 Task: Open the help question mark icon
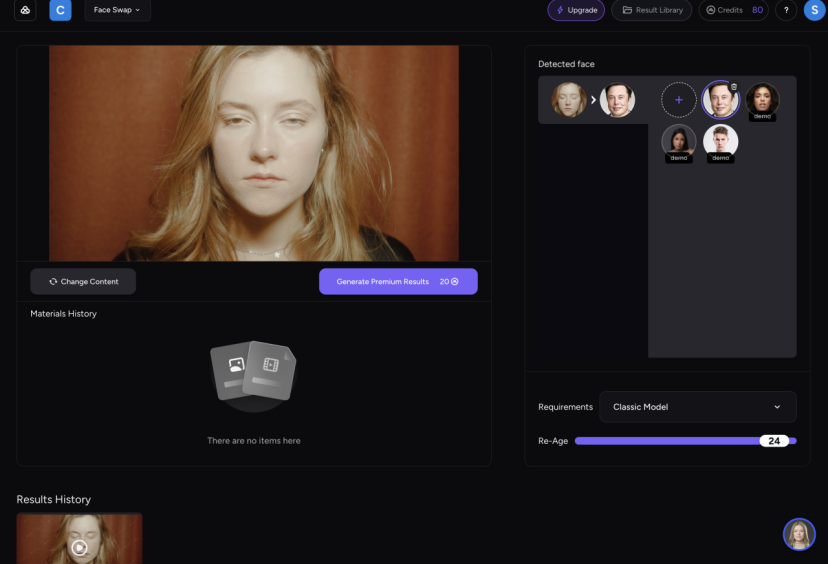point(786,10)
